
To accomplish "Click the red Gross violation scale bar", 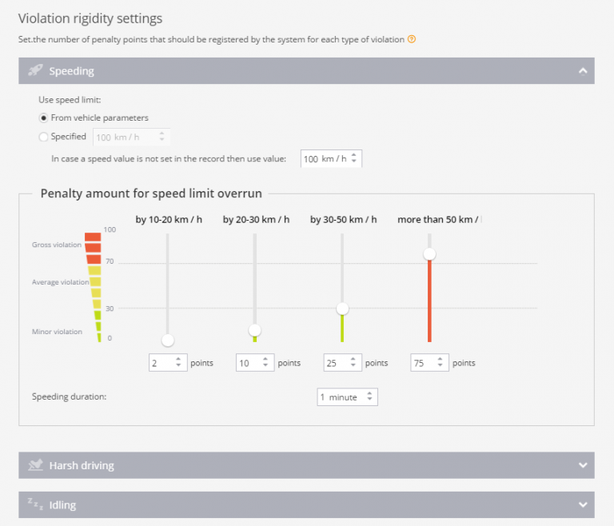I will (x=93, y=243).
